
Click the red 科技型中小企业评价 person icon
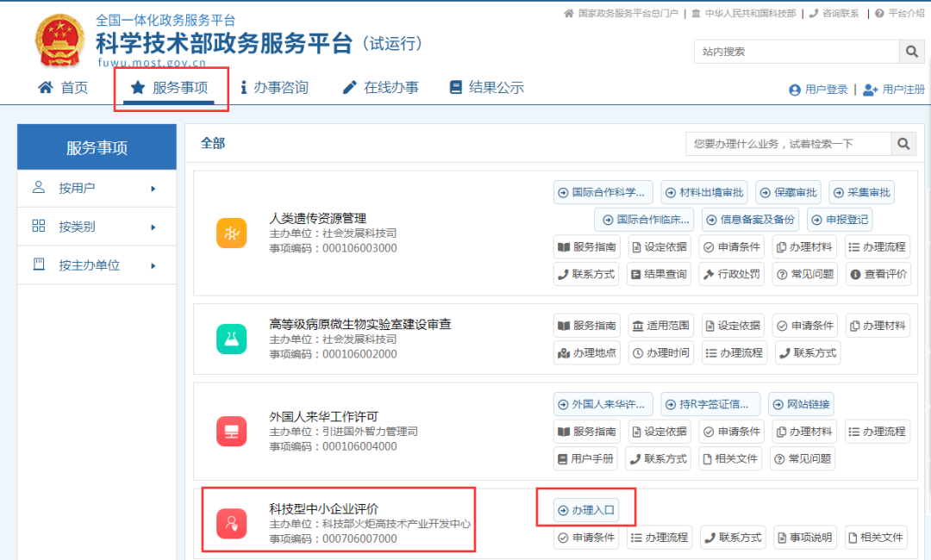232,524
